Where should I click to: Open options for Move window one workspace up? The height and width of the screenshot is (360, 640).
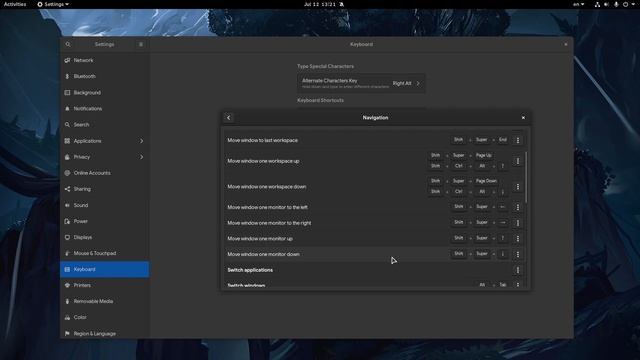(518, 161)
